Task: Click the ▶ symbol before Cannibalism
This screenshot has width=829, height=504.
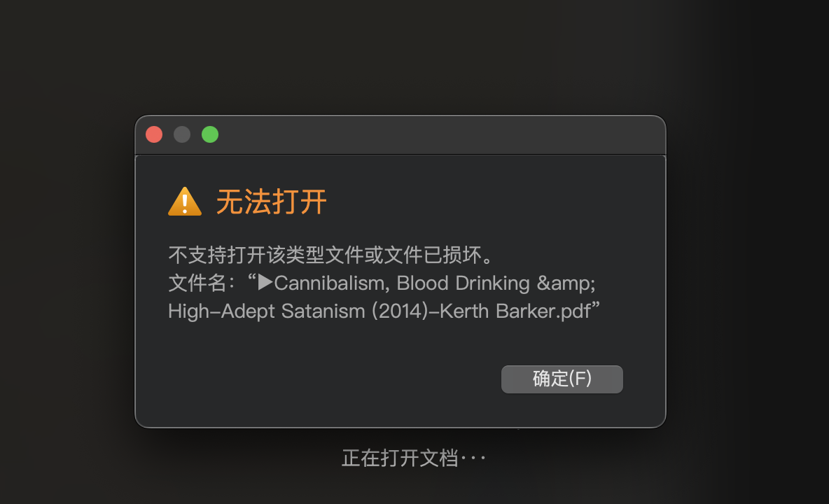Action: click(x=265, y=282)
